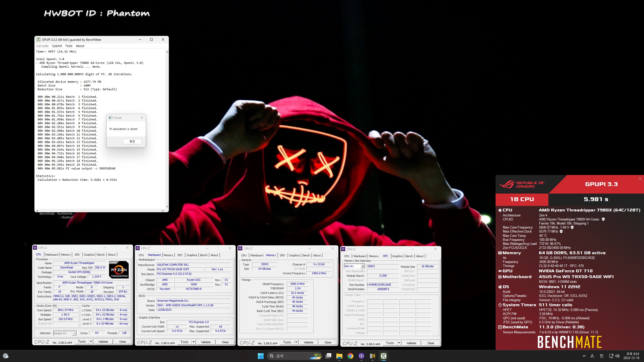Click Validate in Mainboard CPU-Z window

coord(206,342)
